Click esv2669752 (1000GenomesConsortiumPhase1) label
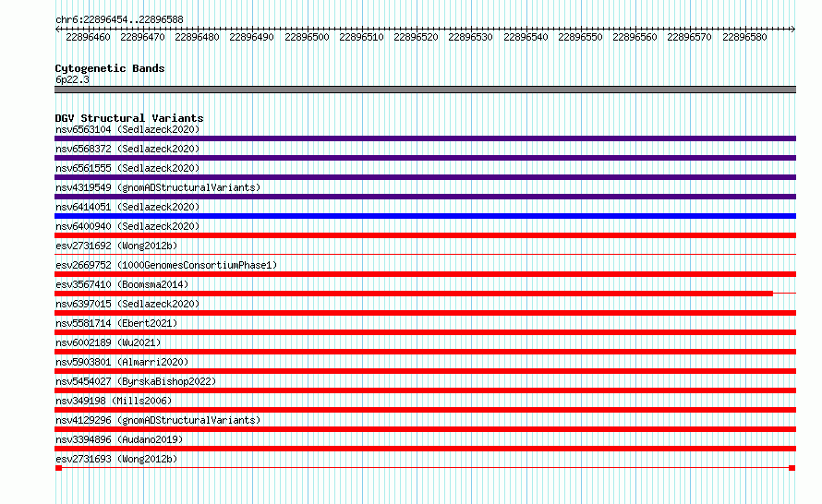Image resolution: width=822 pixels, height=504 pixels. coord(166,265)
